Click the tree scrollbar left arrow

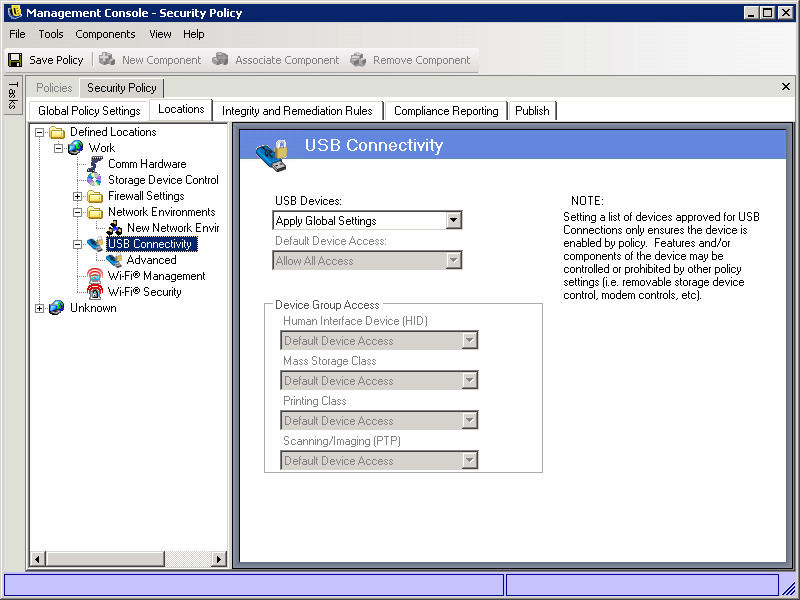tap(37, 559)
